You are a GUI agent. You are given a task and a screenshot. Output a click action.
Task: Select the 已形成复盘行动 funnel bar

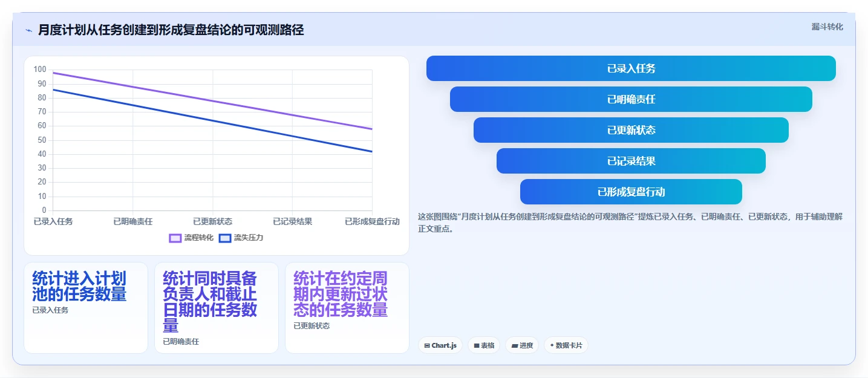pos(631,192)
